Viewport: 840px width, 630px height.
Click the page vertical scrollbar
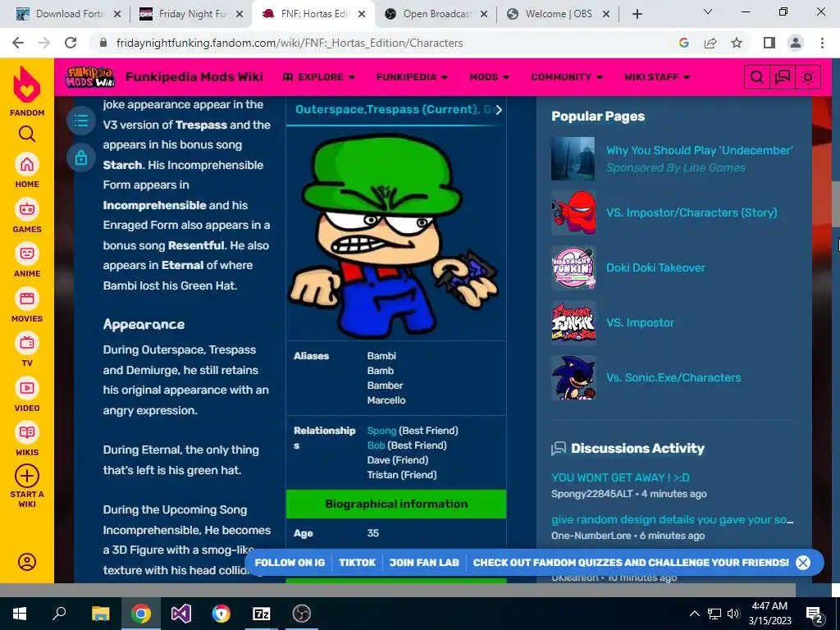pyautogui.click(x=835, y=203)
